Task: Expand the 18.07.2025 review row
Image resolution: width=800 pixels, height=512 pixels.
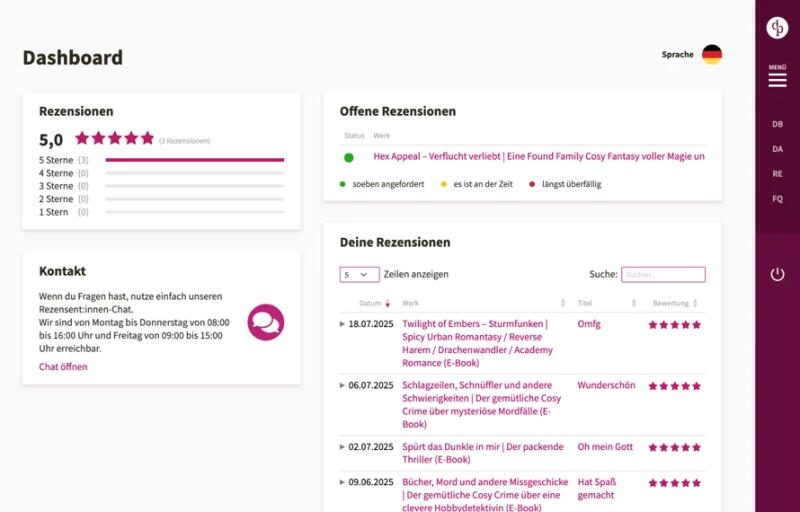Action: [342, 324]
